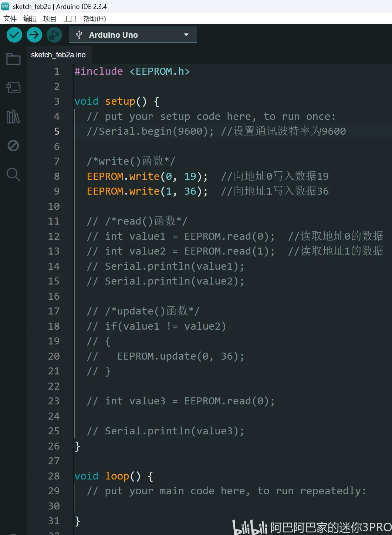Open the Library Manager sidebar icon
Viewport: 392px width, 535px height.
click(x=13, y=117)
